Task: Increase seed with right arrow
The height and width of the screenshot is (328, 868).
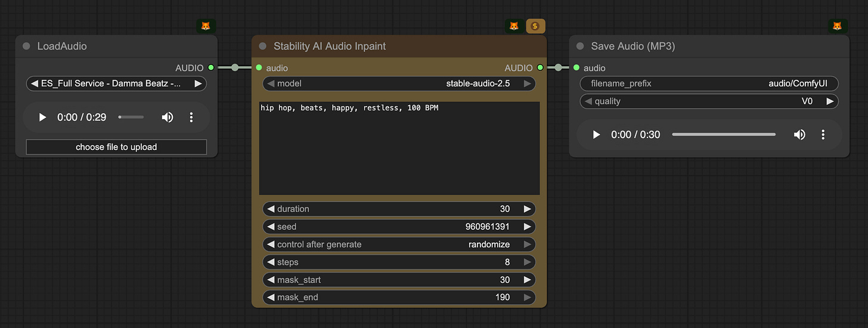Action: point(527,227)
